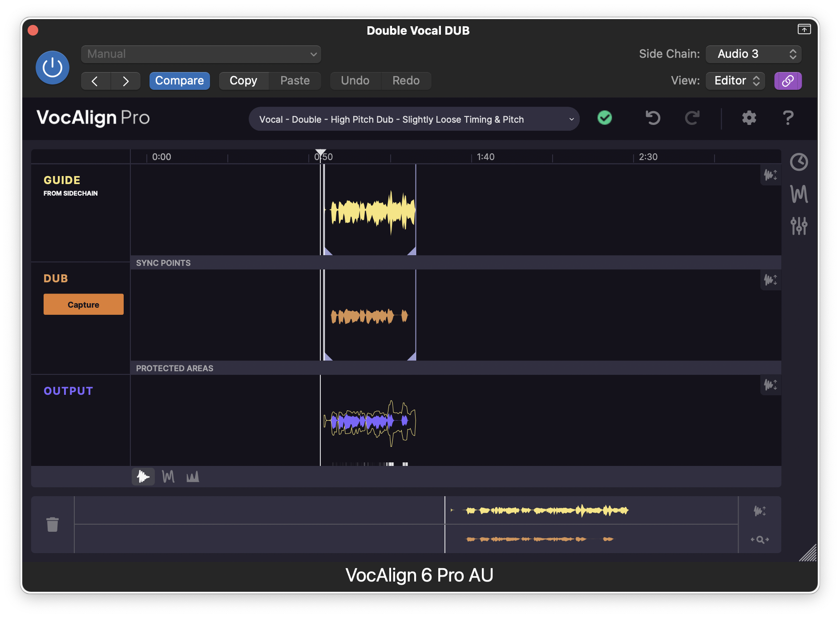The image size is (840, 618).
Task: Toggle the Compare button
Action: click(179, 81)
